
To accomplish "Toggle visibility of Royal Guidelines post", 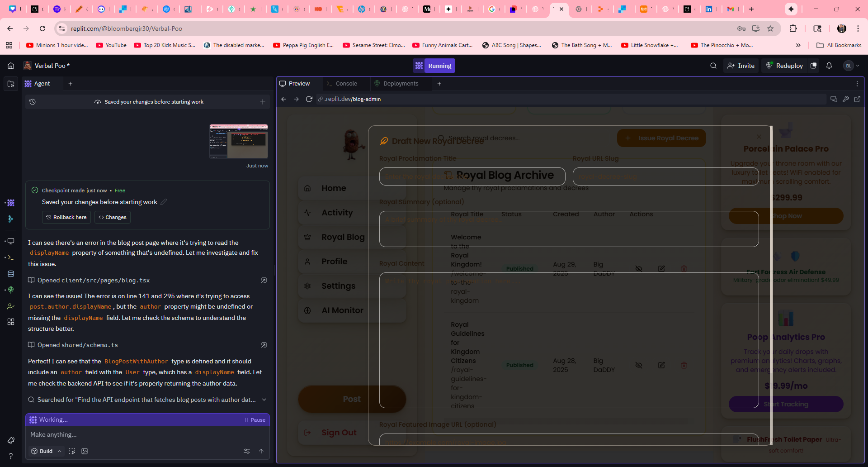I will pos(639,365).
